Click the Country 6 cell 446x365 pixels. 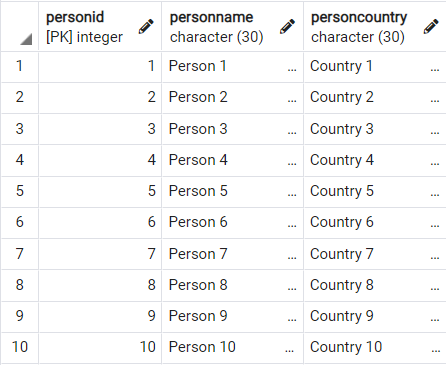coord(375,223)
